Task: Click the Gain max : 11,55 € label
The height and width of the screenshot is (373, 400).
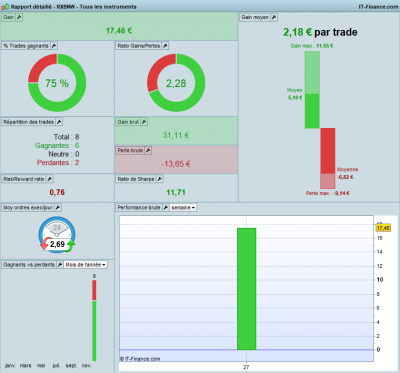Action: [x=312, y=46]
